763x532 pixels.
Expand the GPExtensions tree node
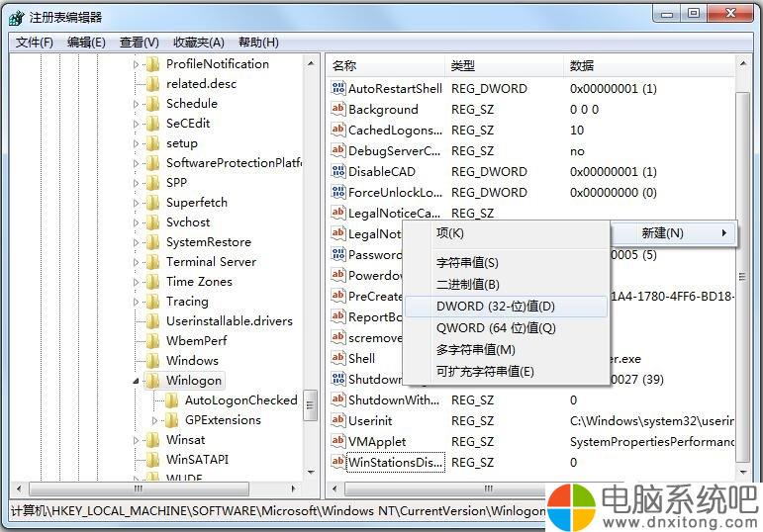tap(154, 420)
